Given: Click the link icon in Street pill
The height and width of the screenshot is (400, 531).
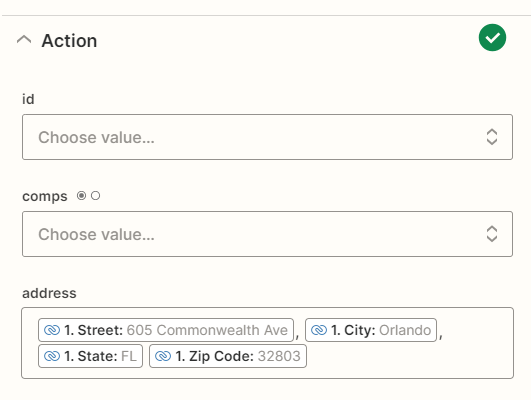Looking at the screenshot, I should coord(52,330).
